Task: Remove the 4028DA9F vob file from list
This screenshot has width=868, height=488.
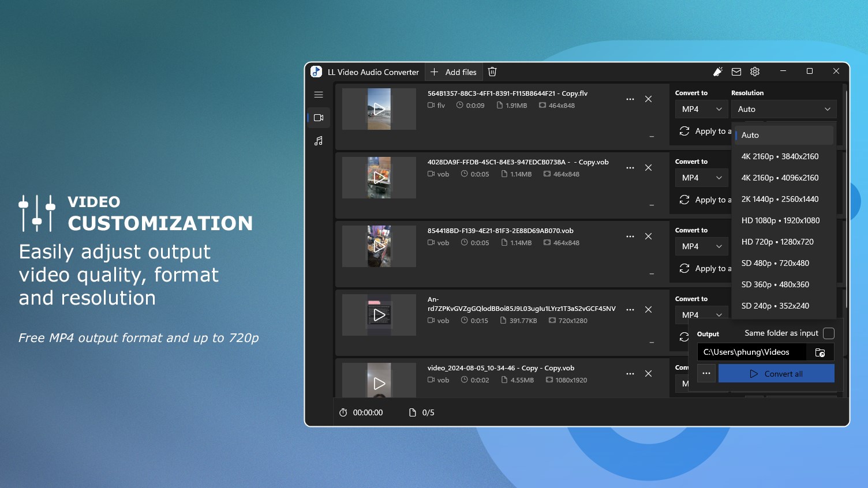Action: (649, 168)
